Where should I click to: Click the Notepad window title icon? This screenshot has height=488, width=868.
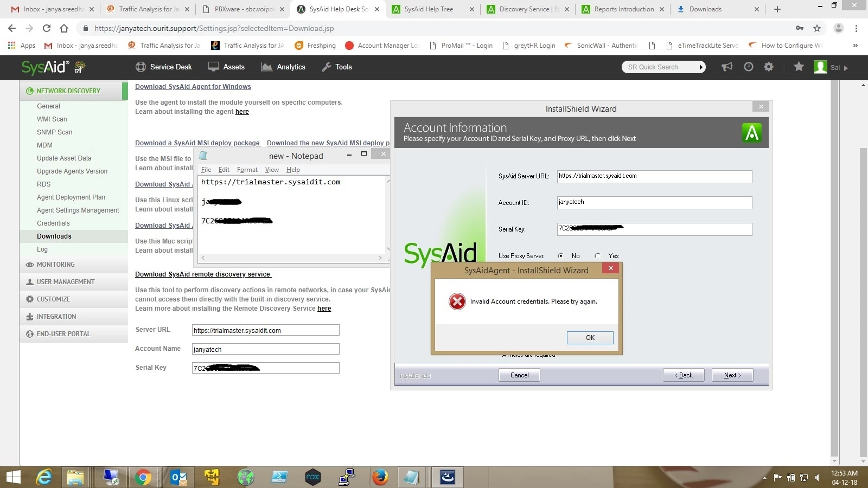(203, 156)
